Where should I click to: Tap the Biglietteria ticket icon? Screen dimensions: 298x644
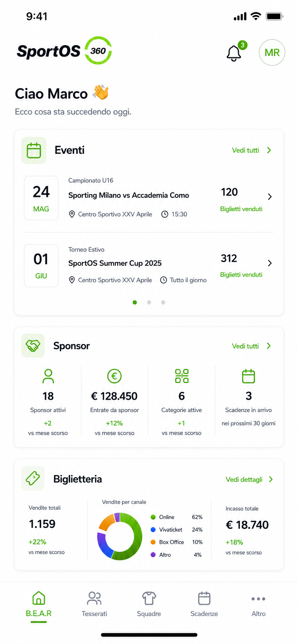[33, 478]
